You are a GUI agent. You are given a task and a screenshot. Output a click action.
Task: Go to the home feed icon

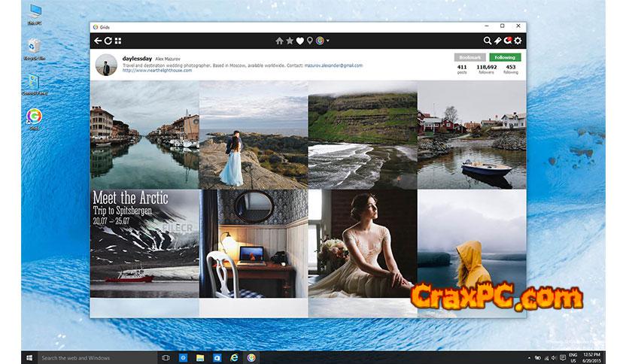[x=280, y=41]
